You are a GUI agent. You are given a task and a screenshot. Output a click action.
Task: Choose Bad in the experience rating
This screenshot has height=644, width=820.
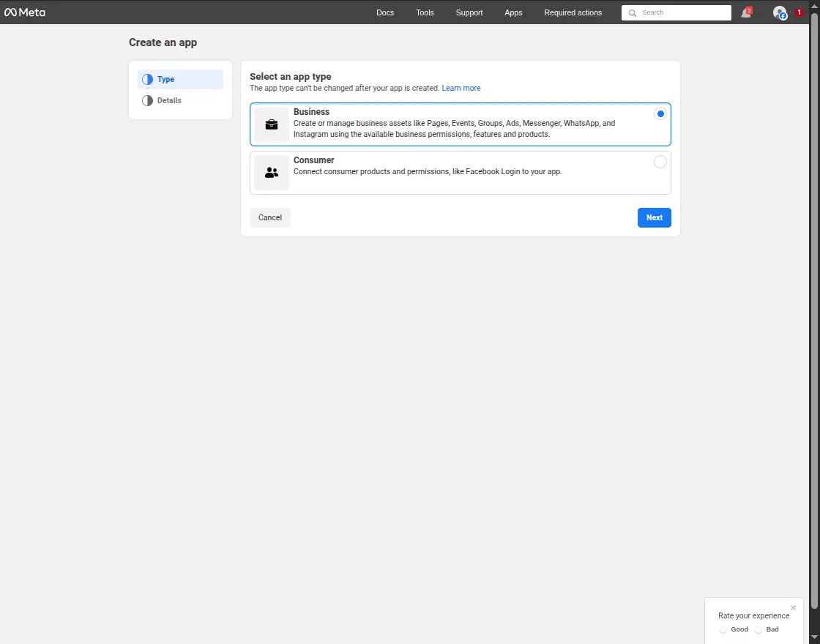tap(758, 629)
